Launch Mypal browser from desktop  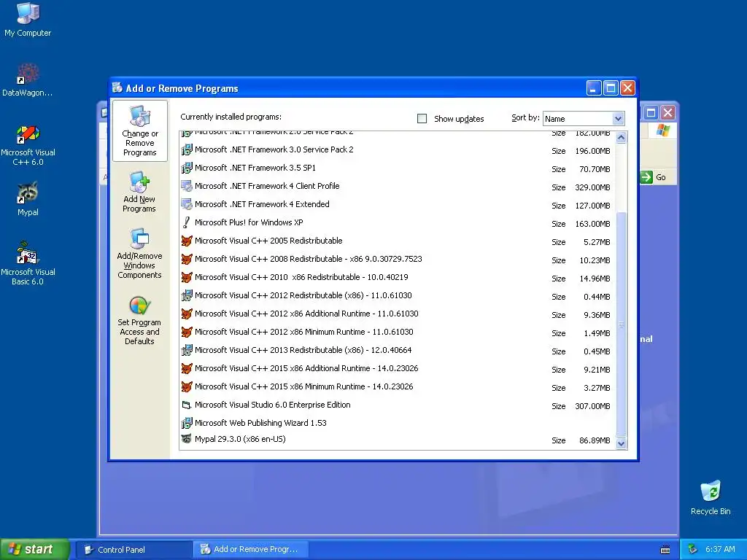tap(28, 199)
